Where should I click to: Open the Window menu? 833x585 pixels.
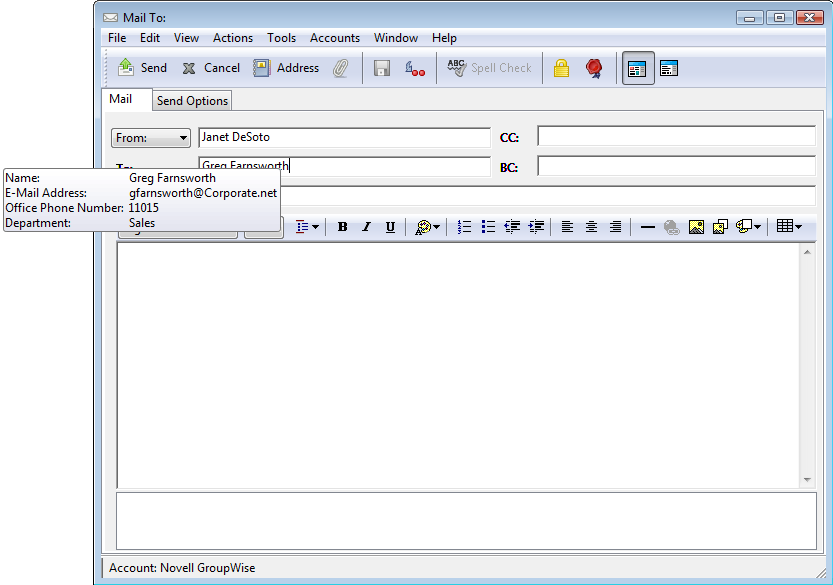396,38
